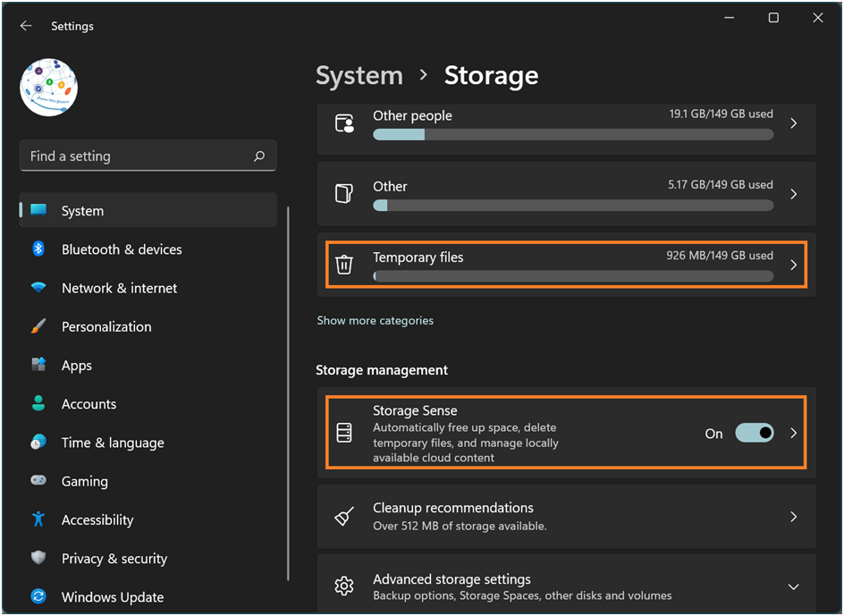Image resolution: width=844 pixels, height=616 pixels.
Task: Open Storage Sense details chevron
Action: (x=793, y=433)
